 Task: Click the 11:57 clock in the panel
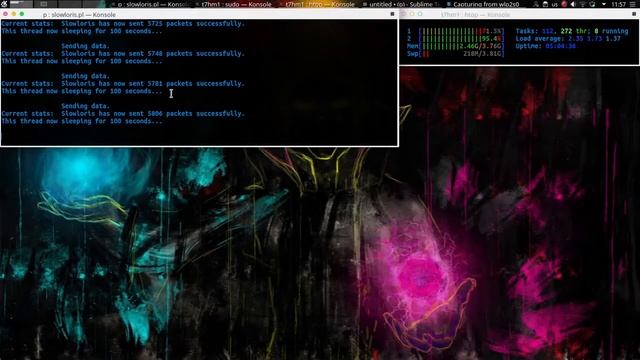tap(619, 4)
